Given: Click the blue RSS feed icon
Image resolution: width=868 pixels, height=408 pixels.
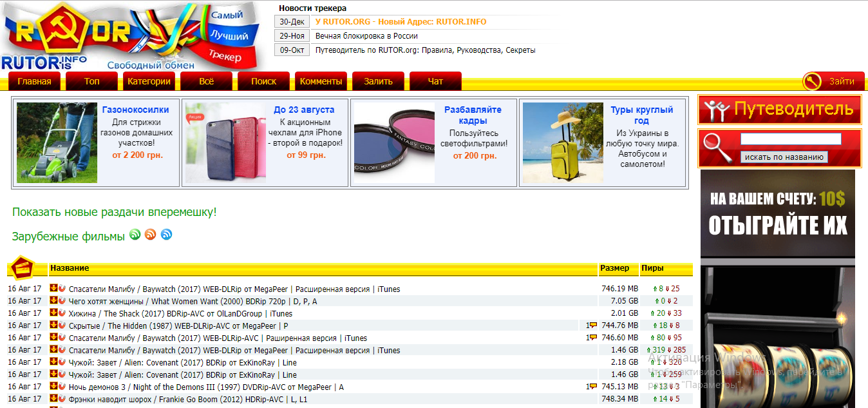Looking at the screenshot, I should tap(166, 235).
